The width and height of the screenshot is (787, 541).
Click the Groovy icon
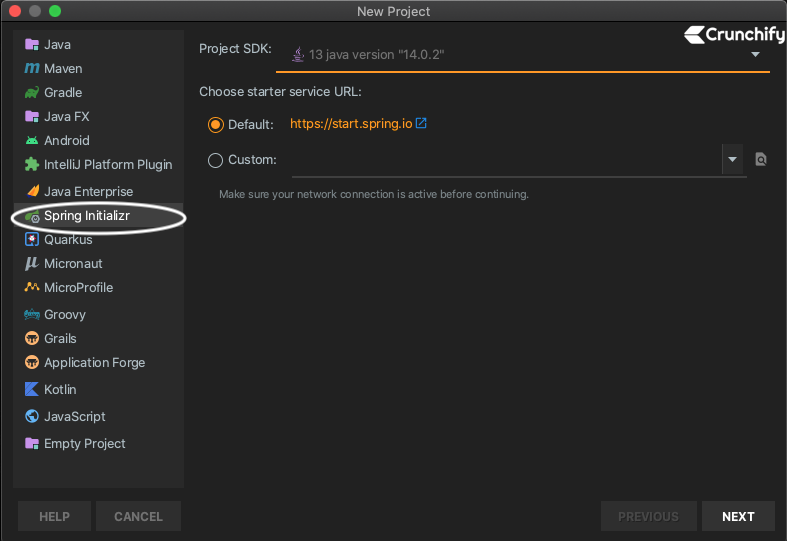point(32,315)
